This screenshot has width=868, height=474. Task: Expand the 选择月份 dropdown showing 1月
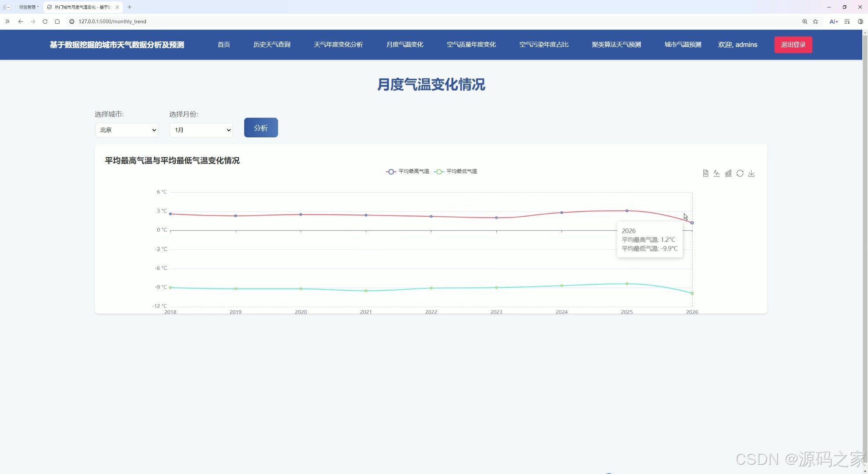click(201, 130)
